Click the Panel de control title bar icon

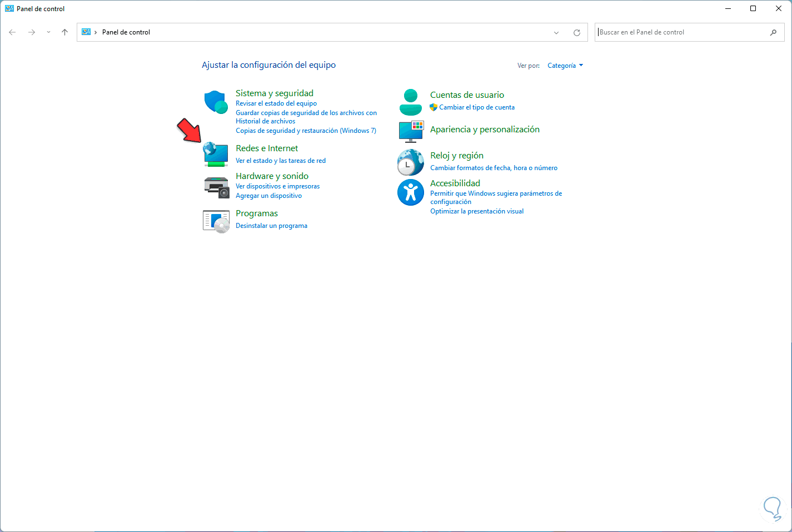9,9
